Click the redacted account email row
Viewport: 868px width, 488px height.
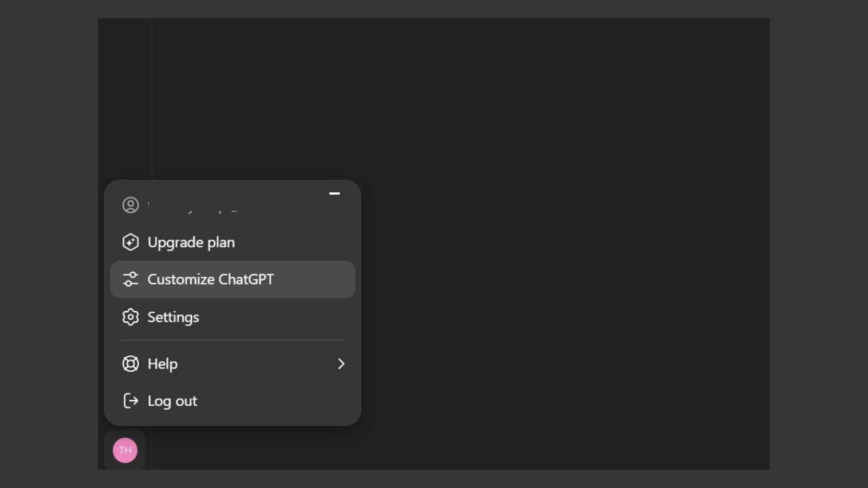(x=232, y=205)
